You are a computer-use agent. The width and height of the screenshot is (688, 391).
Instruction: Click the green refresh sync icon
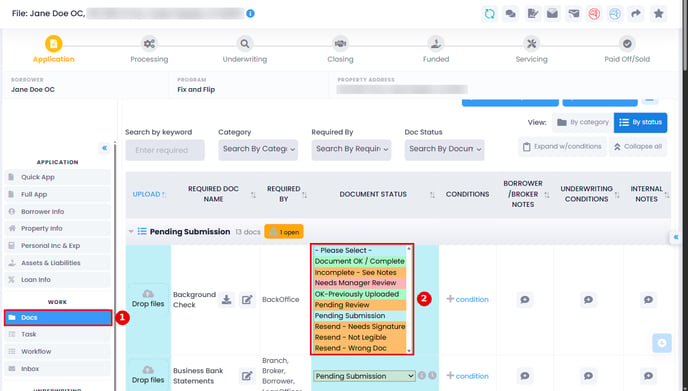coord(489,14)
